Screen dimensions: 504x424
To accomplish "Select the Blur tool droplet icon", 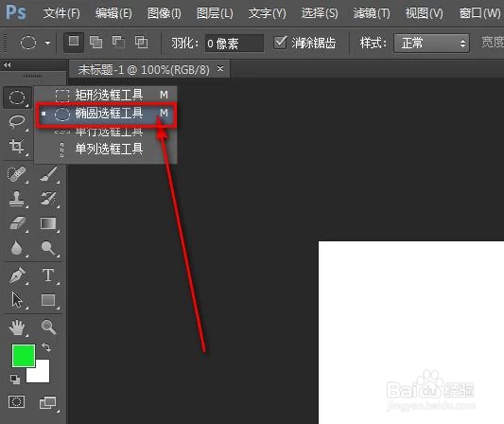I will (17, 248).
